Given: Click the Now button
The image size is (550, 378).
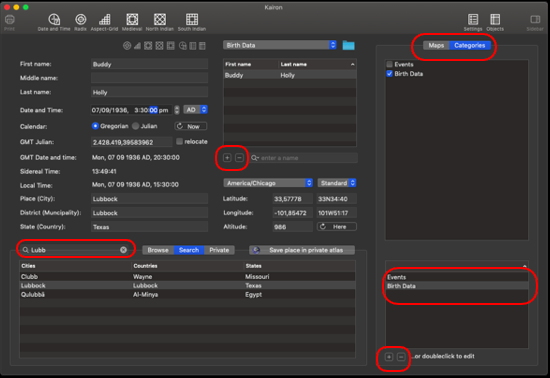Looking at the screenshot, I should pos(190,126).
